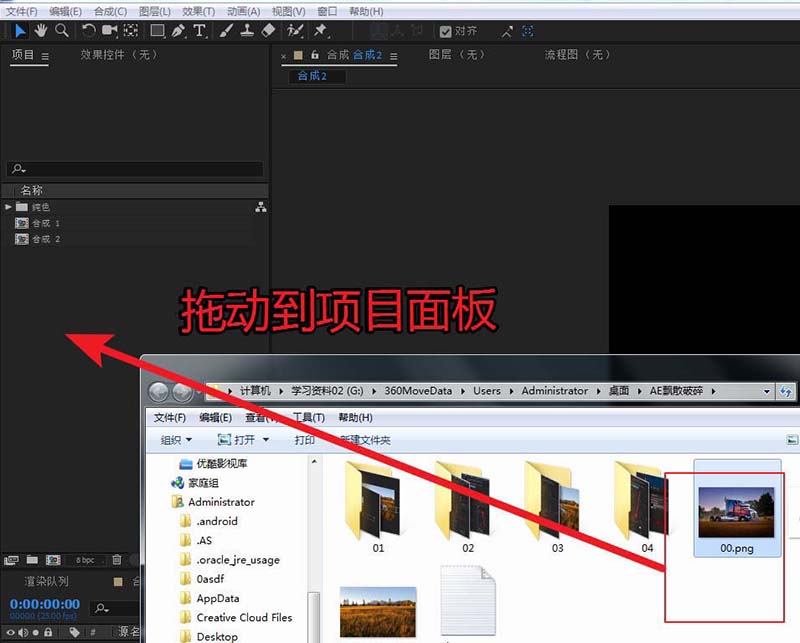This screenshot has height=643, width=800.
Task: Select the Puppet Pin tool
Action: tap(320, 31)
